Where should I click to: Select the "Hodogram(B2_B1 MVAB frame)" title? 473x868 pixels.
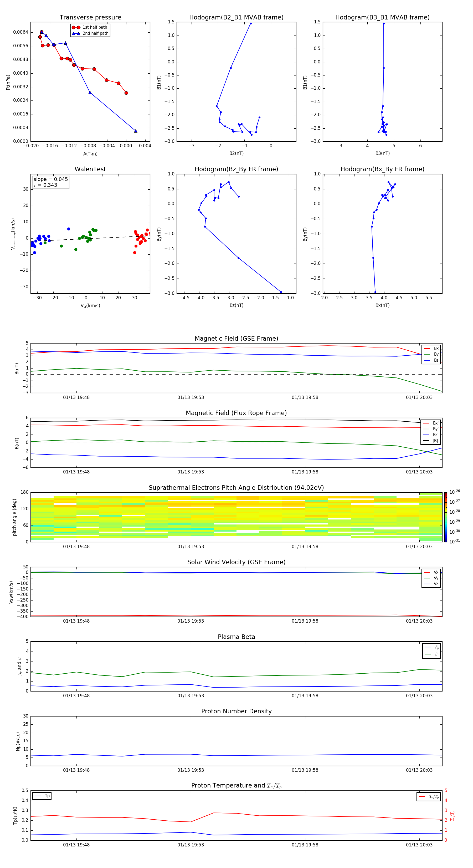pos(236,17)
